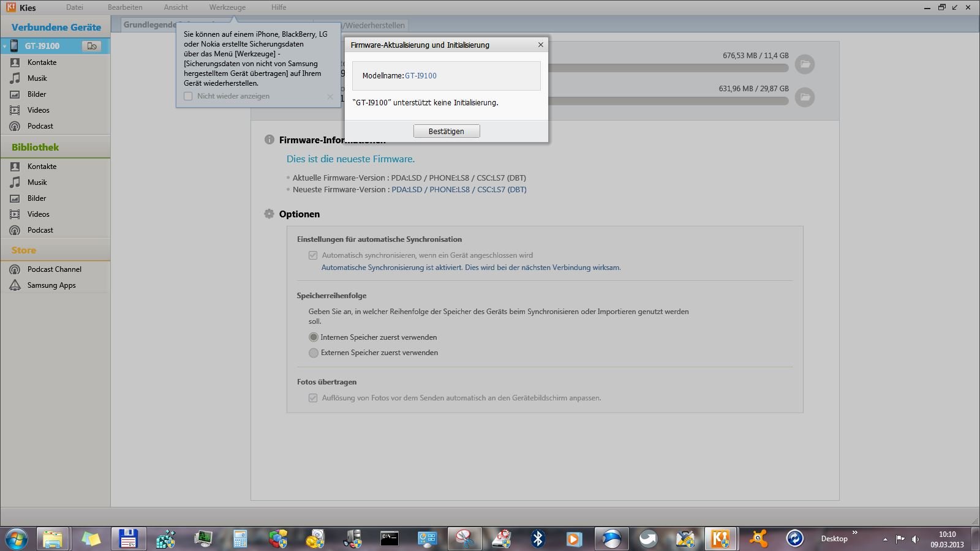This screenshot has width=980, height=551.
Task: Switch to the Wiederherstellen tab
Action: click(374, 25)
